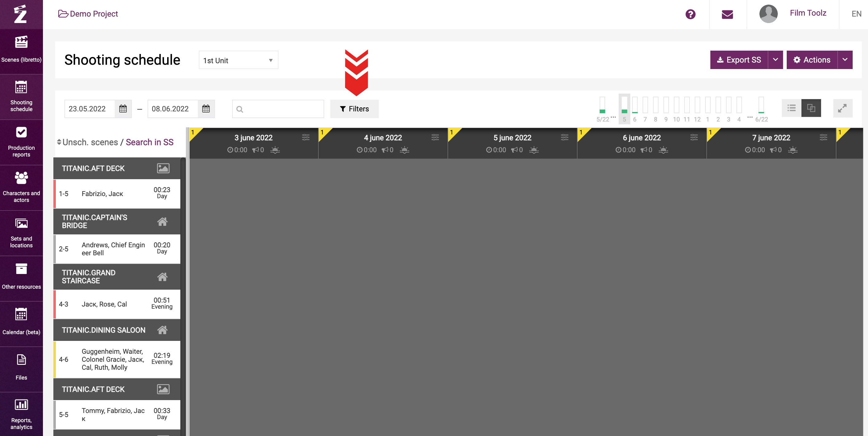Viewport: 868px width, 436px height.
Task: Select scene 4-6 Guggenheim, Waiter
Action: (x=117, y=360)
